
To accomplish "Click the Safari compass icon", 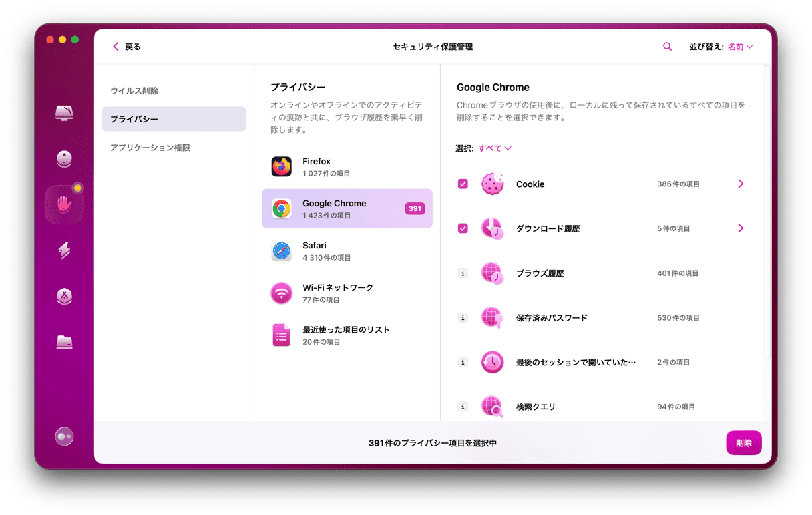I will (x=282, y=251).
